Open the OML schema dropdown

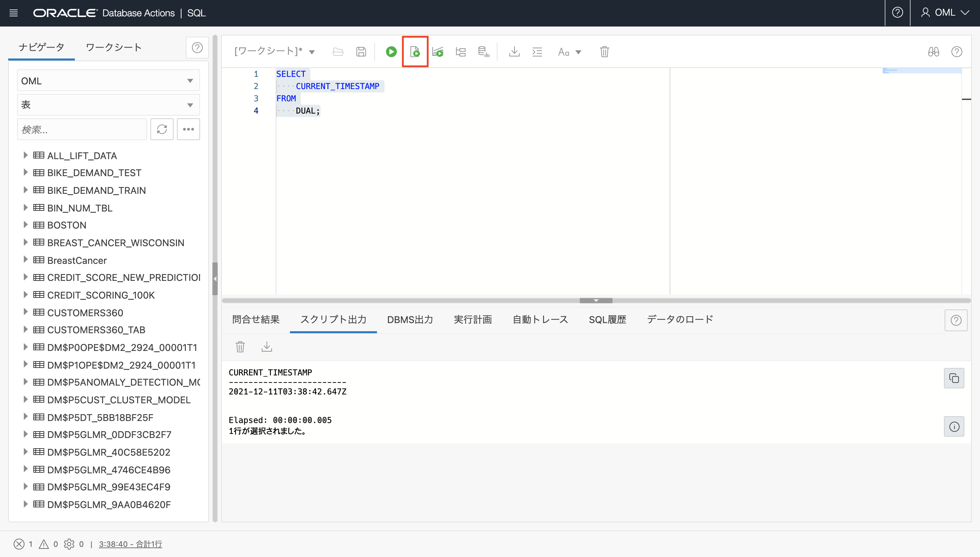(x=108, y=81)
